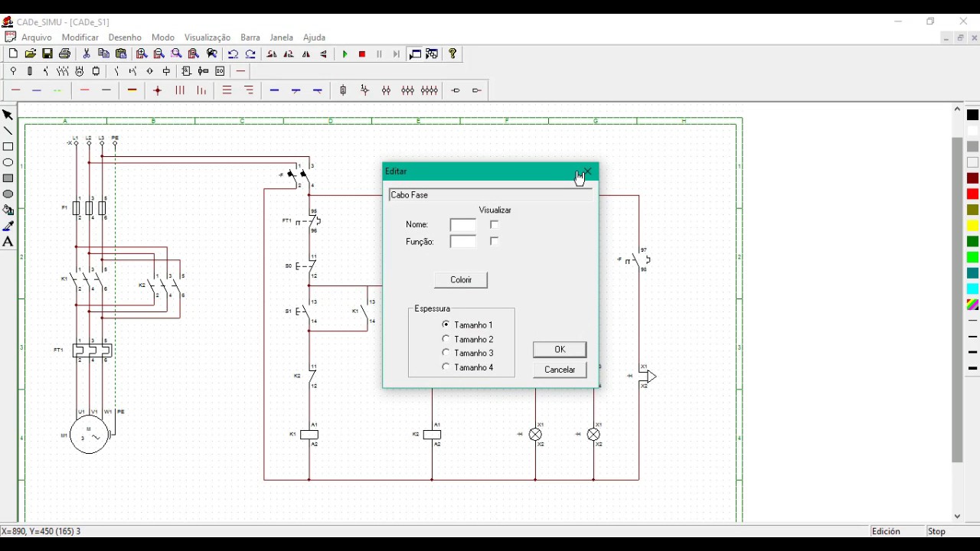This screenshot has height=551, width=980.
Task: Click Cancelar in the Editar dialog
Action: pos(560,370)
